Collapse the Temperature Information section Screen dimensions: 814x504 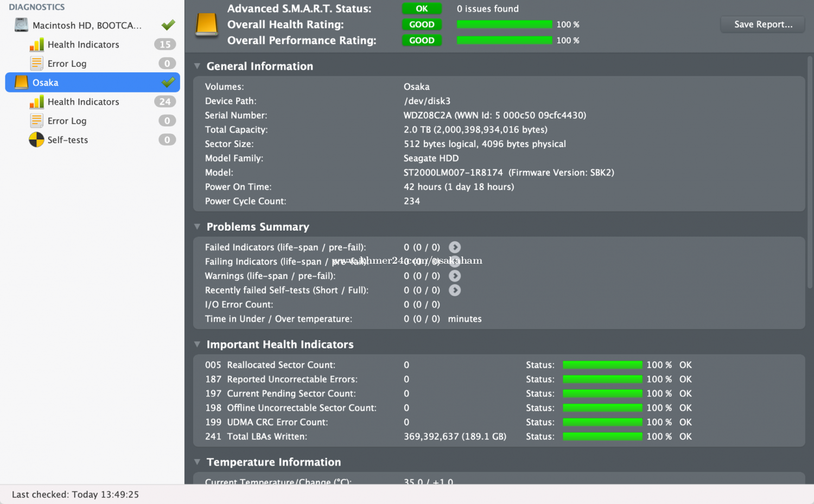click(198, 462)
